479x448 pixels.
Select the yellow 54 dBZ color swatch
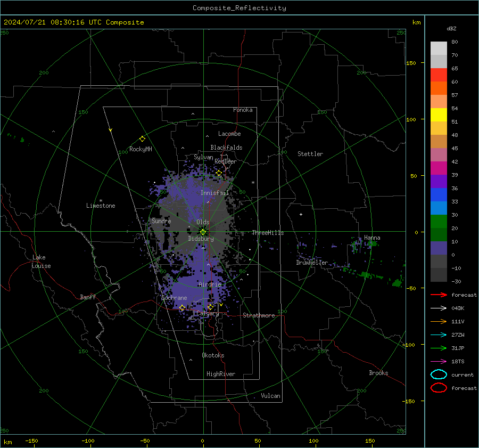[x=439, y=115]
